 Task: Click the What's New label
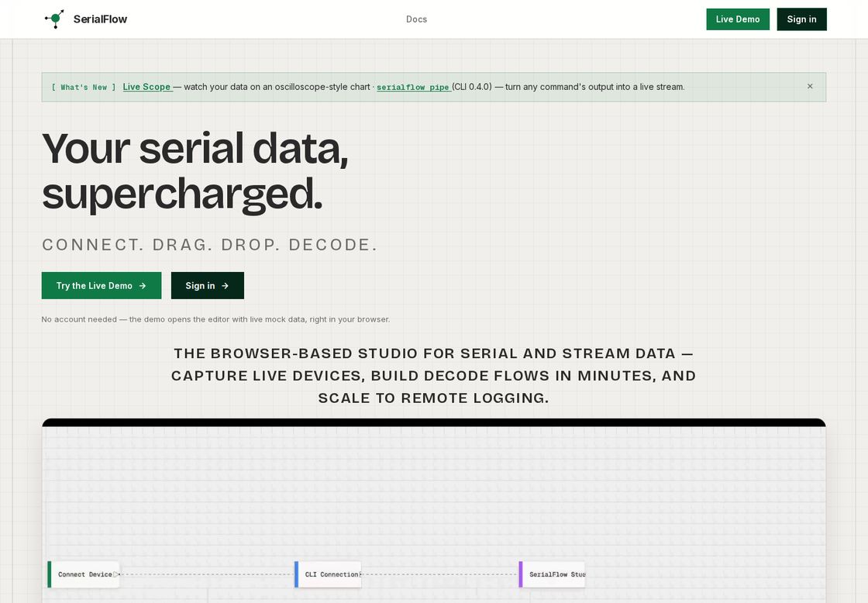point(84,88)
